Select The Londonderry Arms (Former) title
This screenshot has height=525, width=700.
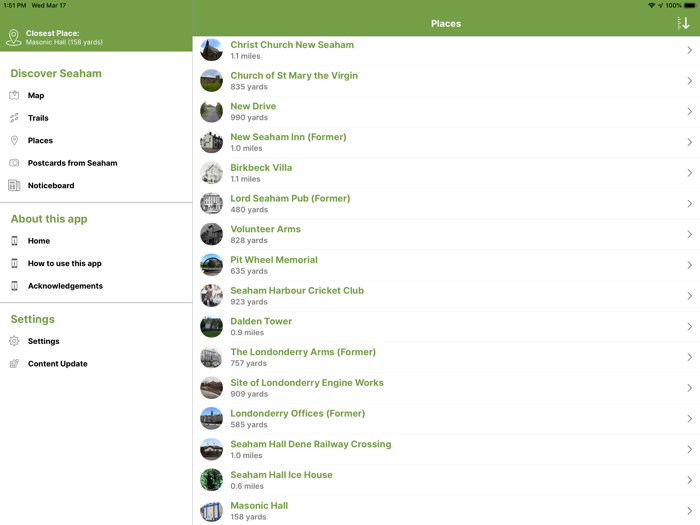pyautogui.click(x=303, y=352)
